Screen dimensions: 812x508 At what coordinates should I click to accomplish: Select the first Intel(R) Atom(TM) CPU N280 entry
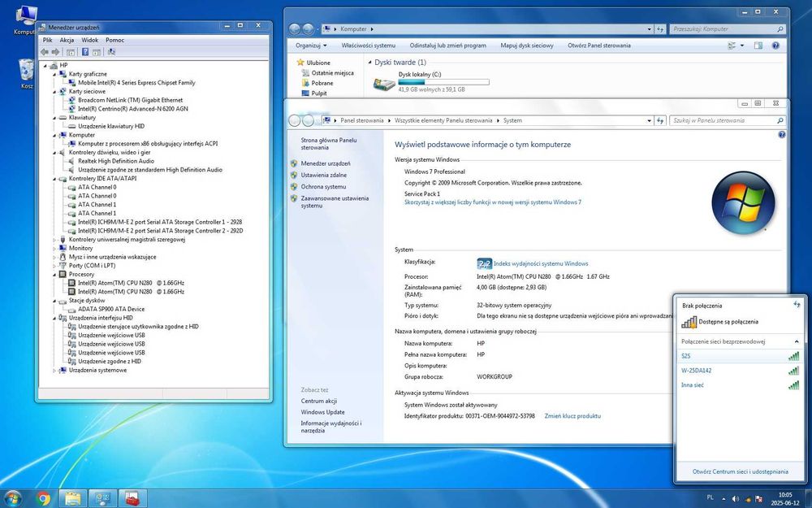pyautogui.click(x=131, y=283)
